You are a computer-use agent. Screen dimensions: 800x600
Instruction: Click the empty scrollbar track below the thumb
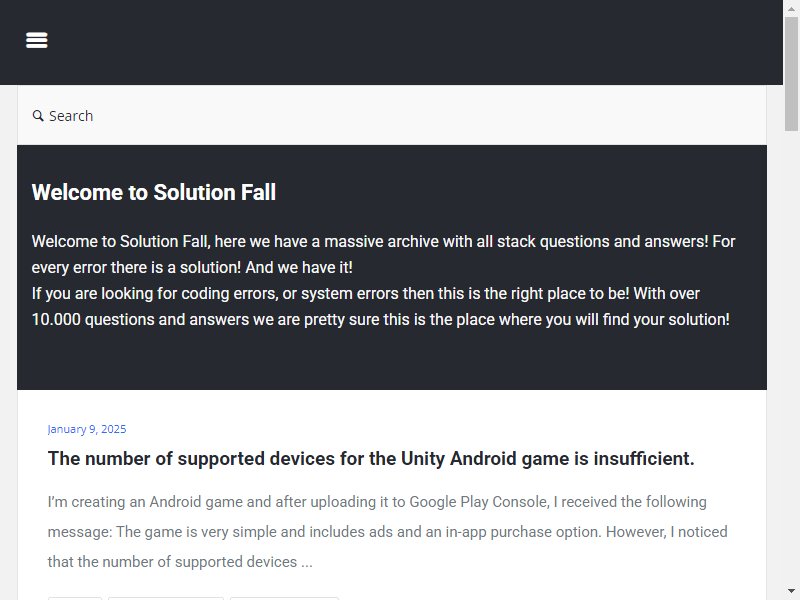point(791,357)
